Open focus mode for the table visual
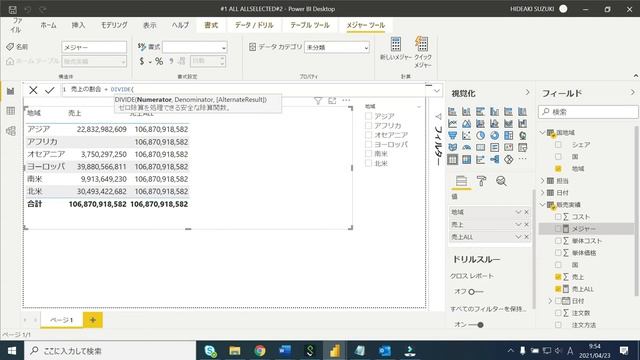This screenshot has height=360, width=640. click(332, 101)
